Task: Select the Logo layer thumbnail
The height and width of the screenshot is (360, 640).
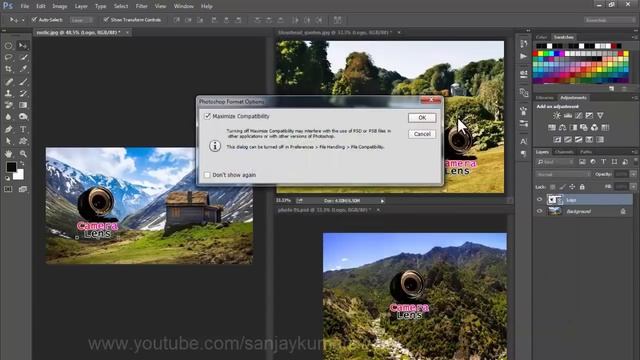Action: point(554,200)
